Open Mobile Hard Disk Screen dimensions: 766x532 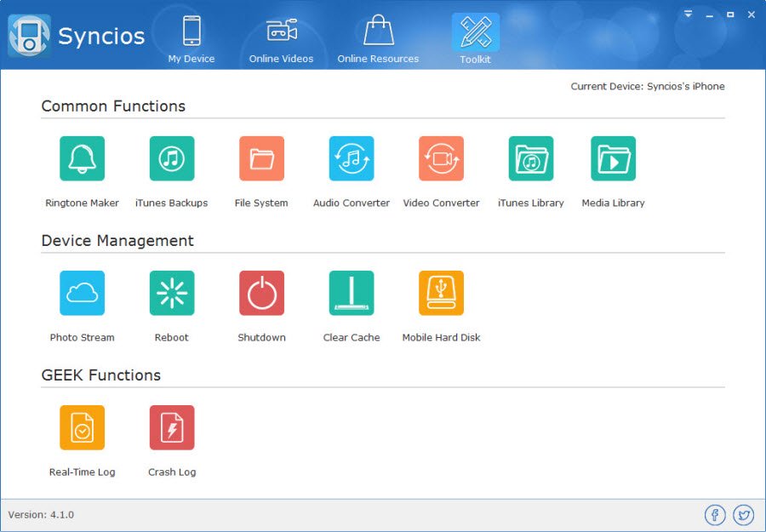[441, 294]
